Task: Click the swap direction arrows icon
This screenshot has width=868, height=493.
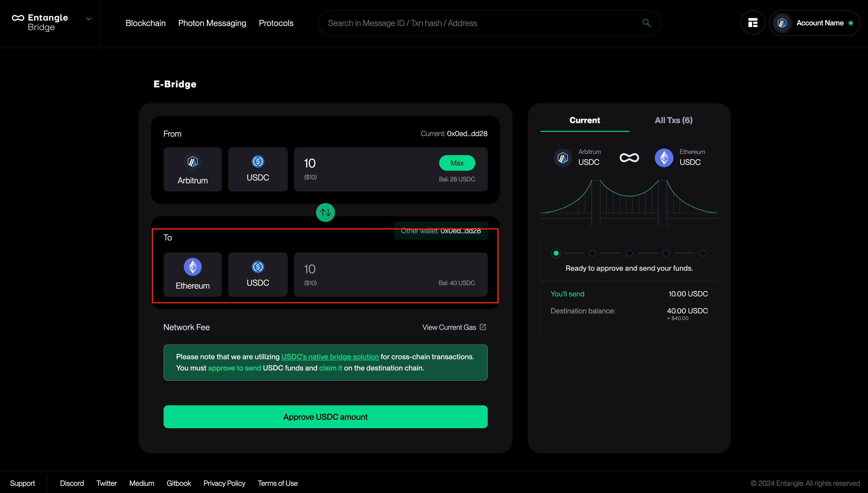Action: pyautogui.click(x=325, y=212)
